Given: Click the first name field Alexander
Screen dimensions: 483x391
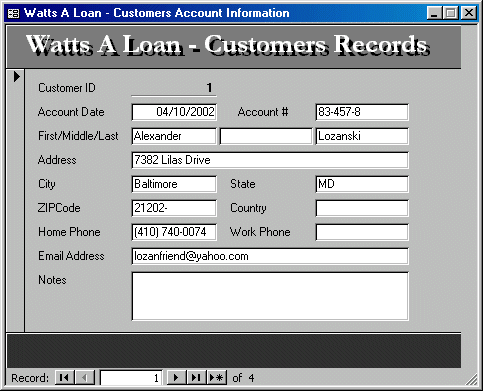Looking at the screenshot, I should click(x=174, y=136).
